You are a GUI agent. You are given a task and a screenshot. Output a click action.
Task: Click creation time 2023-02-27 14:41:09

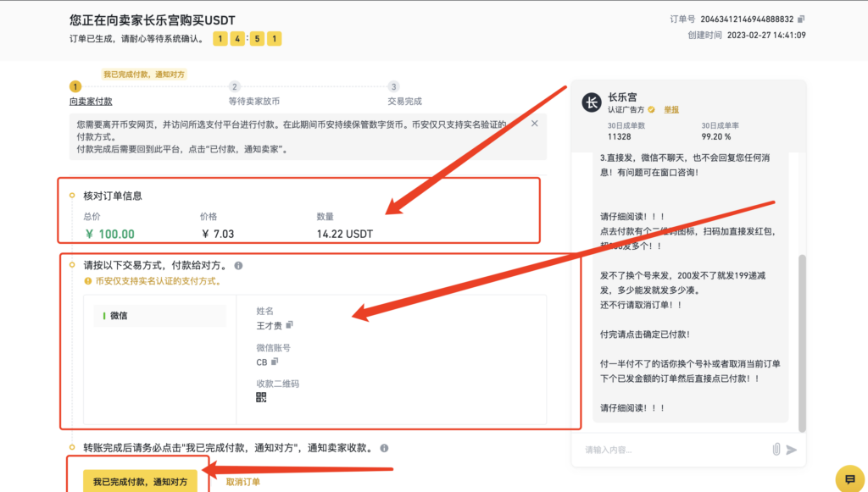[x=766, y=35]
